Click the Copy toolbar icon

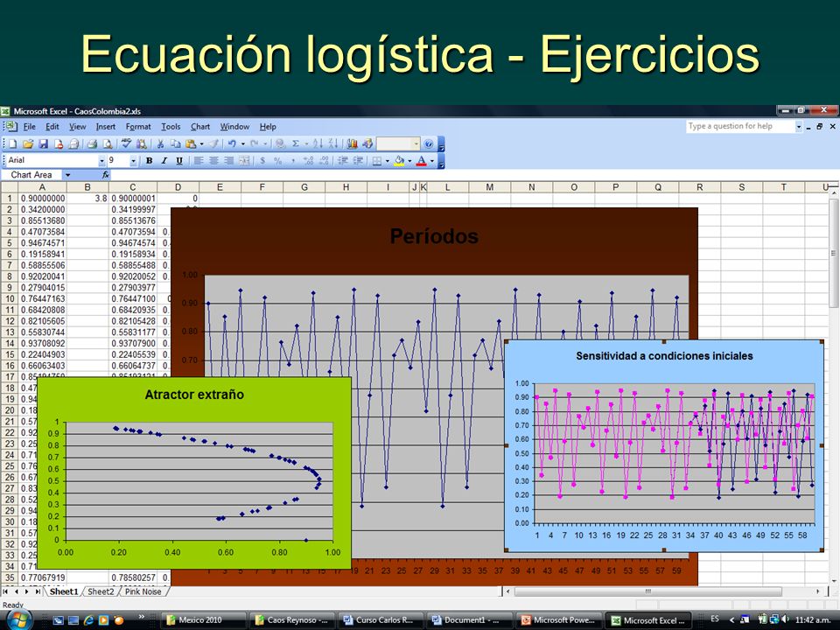(175, 143)
